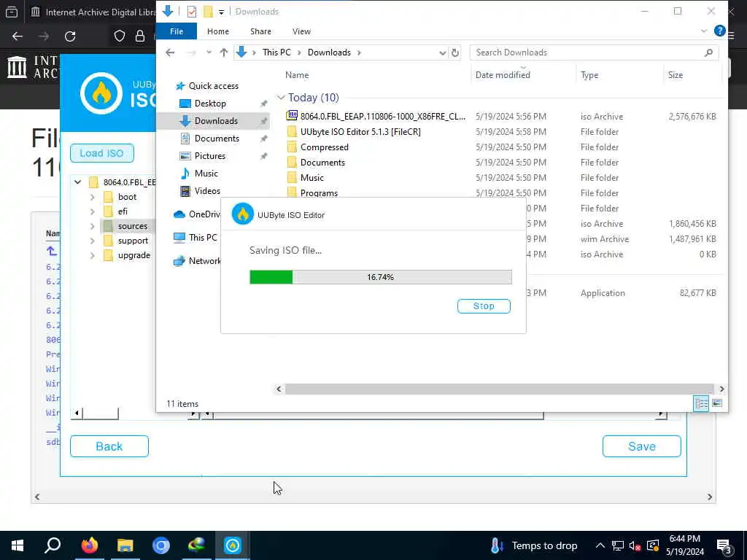Expand the support folder node
747x560 pixels.
(93, 241)
